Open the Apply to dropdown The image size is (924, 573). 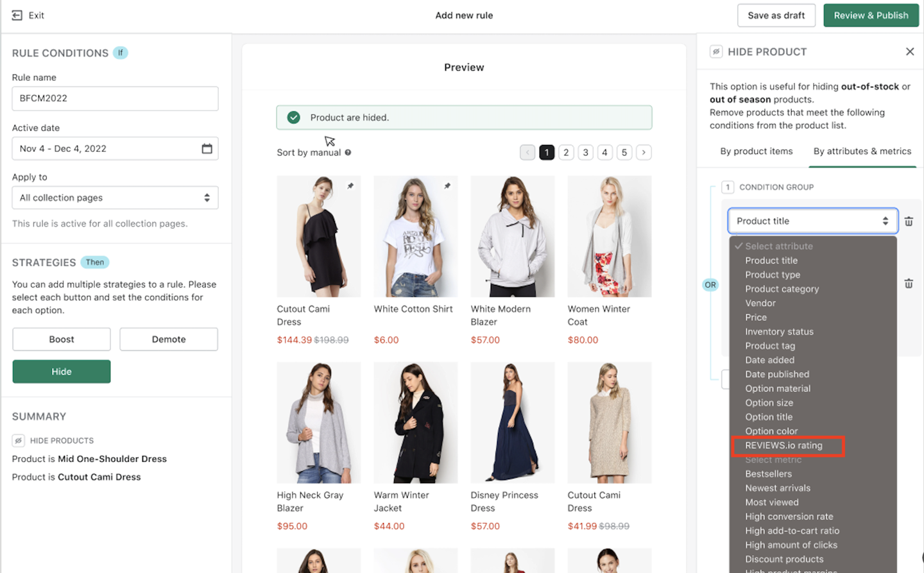(115, 198)
